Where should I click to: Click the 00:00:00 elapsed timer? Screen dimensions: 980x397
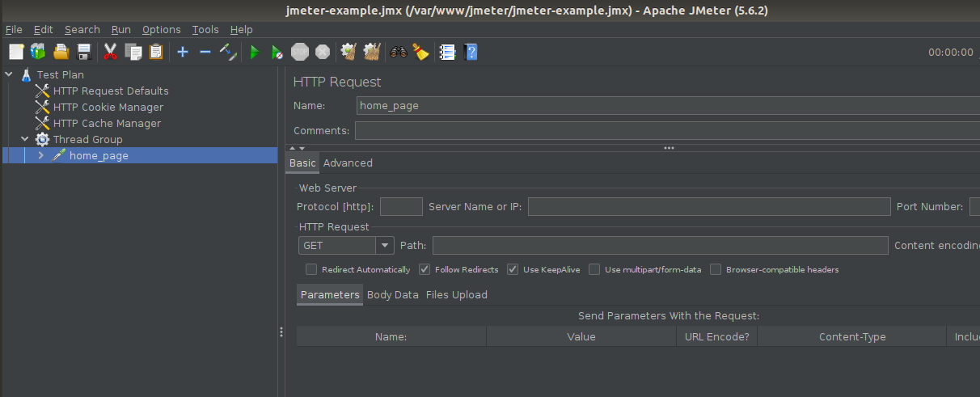tap(951, 52)
